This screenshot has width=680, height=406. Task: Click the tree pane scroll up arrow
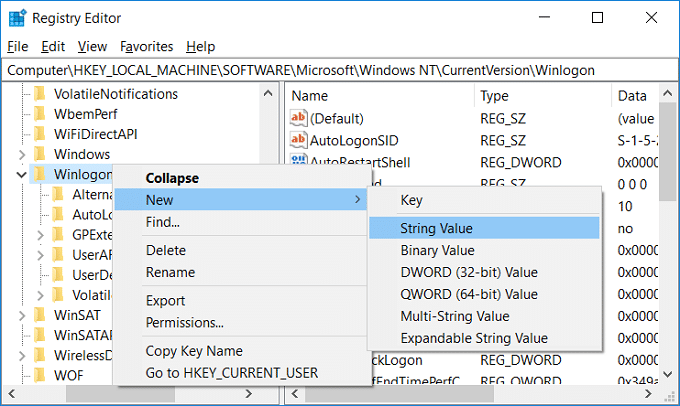[x=270, y=93]
